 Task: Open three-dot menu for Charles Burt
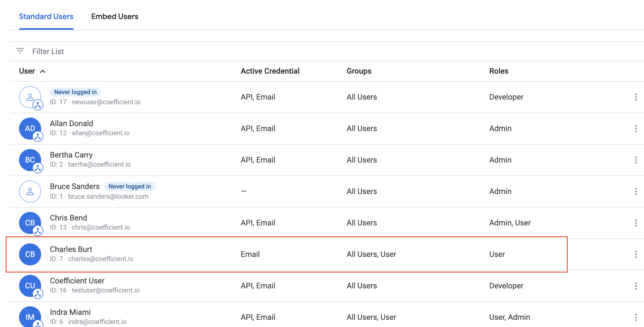pyautogui.click(x=636, y=254)
